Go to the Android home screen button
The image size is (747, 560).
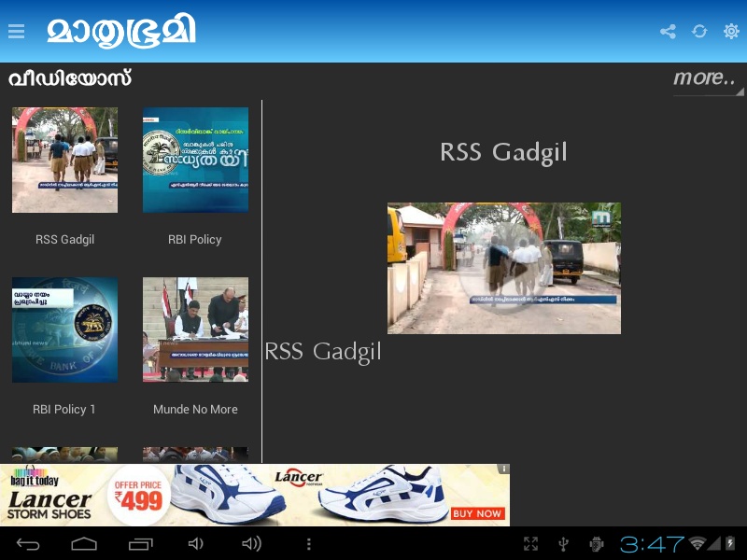coord(84,544)
